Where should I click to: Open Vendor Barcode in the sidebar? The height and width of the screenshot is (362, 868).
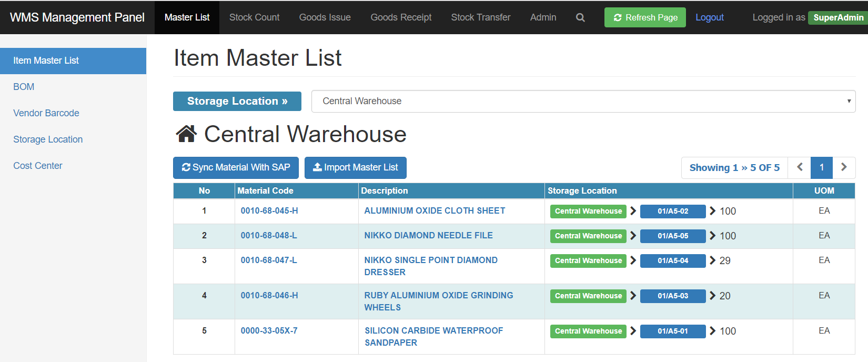pyautogui.click(x=46, y=113)
